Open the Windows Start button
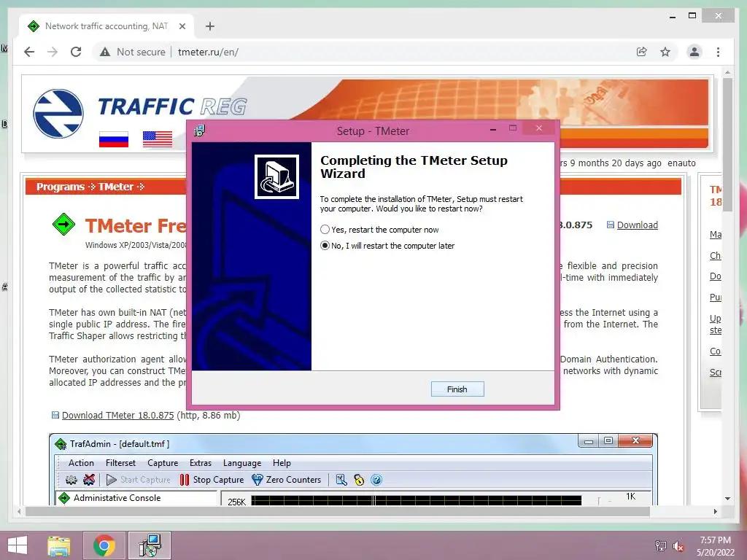The width and height of the screenshot is (747, 560). (18, 545)
